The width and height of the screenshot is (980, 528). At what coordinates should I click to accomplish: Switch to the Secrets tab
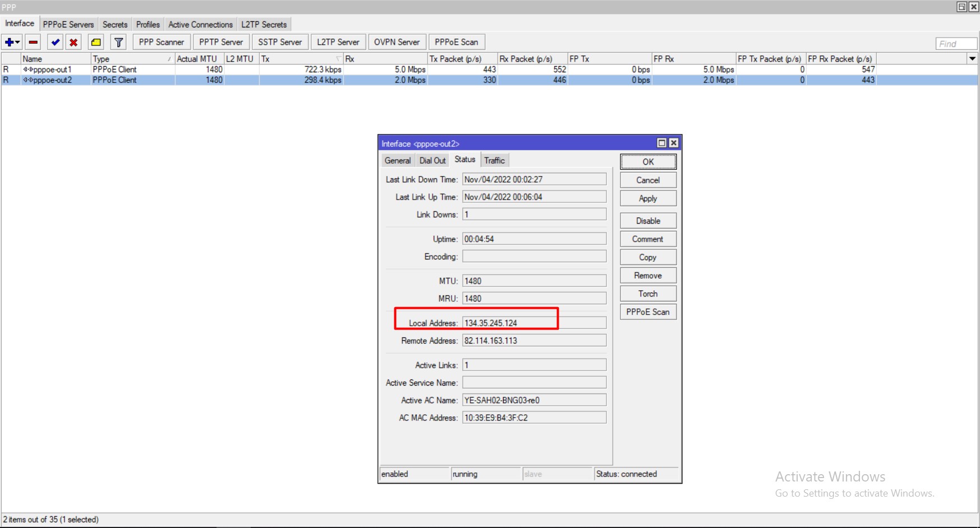tap(115, 25)
